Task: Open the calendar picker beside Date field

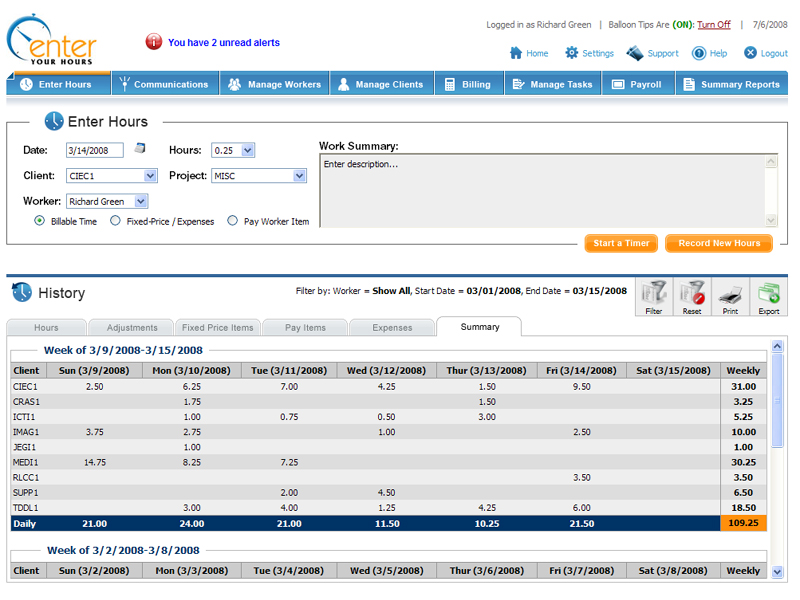Action: [x=141, y=149]
